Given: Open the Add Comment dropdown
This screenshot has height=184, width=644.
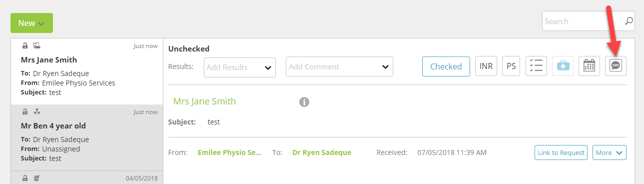Looking at the screenshot, I should [x=339, y=67].
